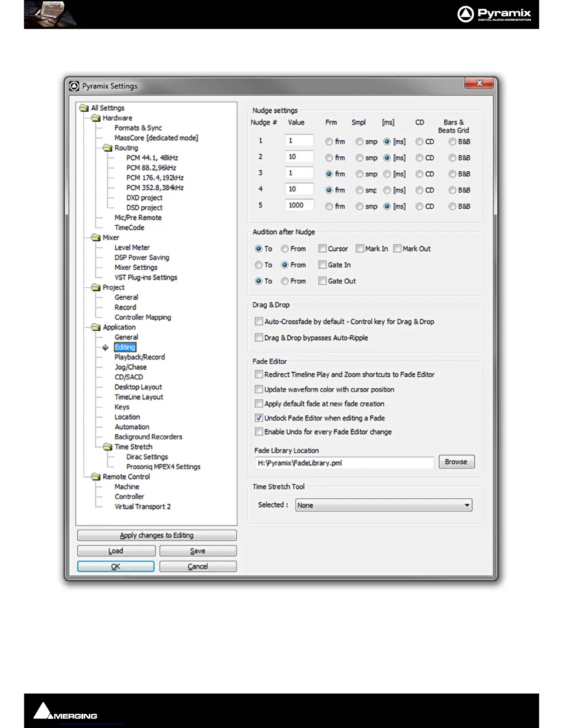Click the Fade Library Location path field
563x728 pixels.
click(344, 463)
